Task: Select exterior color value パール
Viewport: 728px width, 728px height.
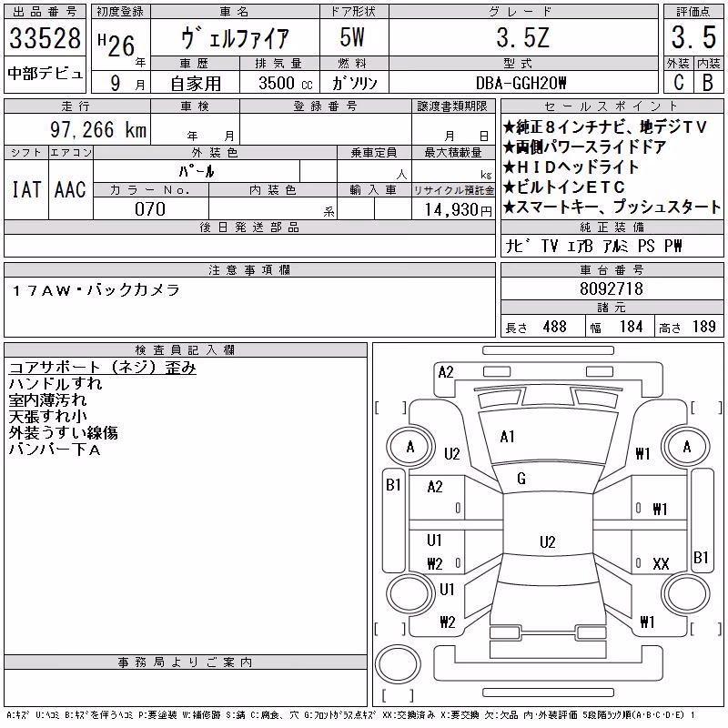Action: tap(197, 171)
